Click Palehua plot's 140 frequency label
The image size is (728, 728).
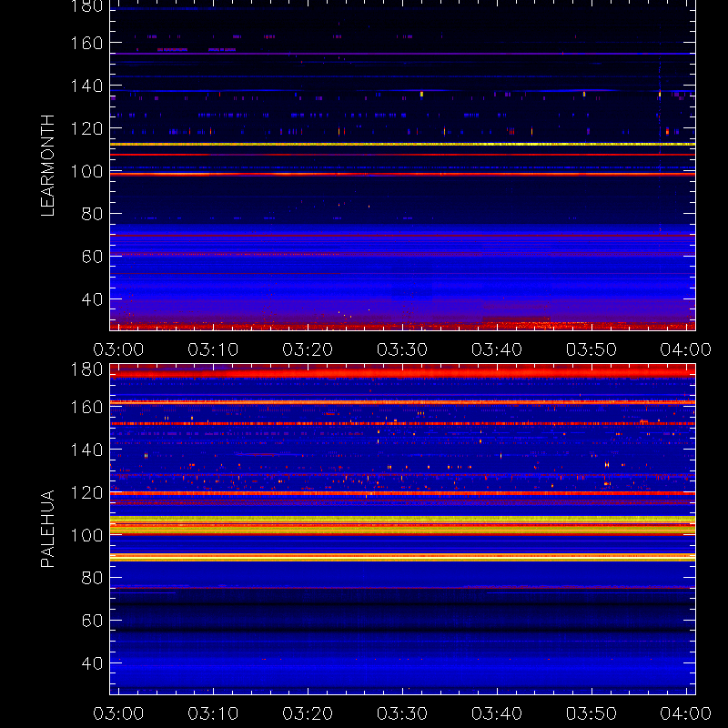(x=86, y=450)
